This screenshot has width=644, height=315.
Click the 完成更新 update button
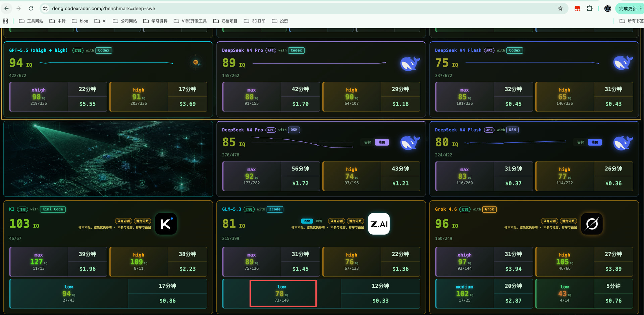(x=629, y=8)
